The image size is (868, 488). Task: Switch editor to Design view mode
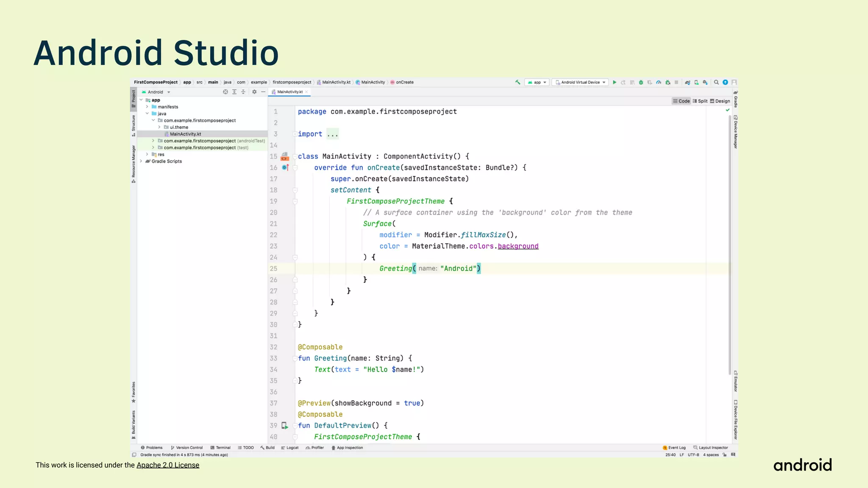pyautogui.click(x=720, y=101)
